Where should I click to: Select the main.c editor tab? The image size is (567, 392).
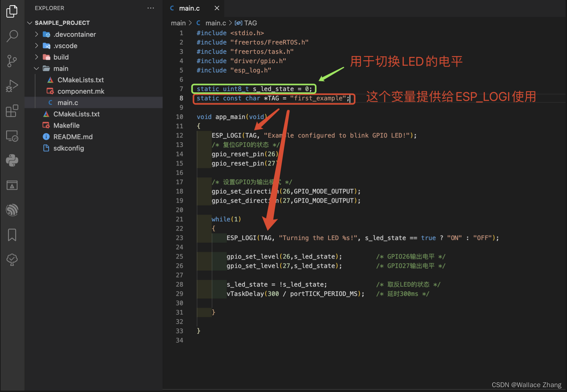point(189,8)
